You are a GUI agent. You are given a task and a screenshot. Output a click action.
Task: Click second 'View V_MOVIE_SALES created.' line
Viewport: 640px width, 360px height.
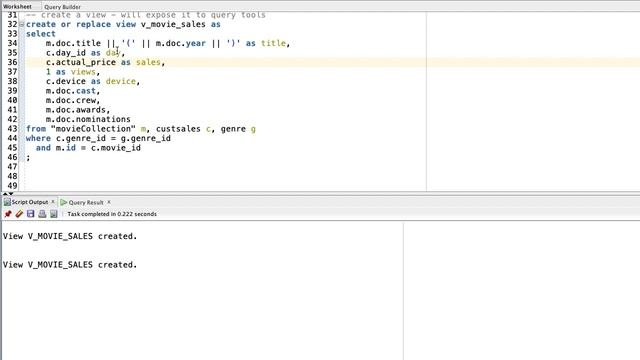[x=70, y=265]
